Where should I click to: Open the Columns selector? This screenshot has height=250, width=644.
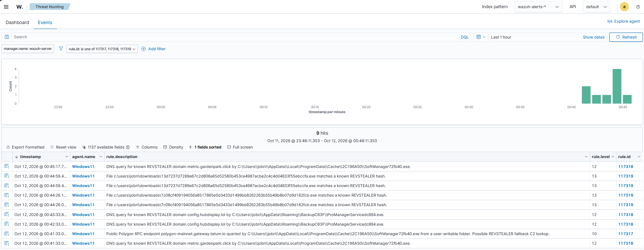[x=147, y=147]
